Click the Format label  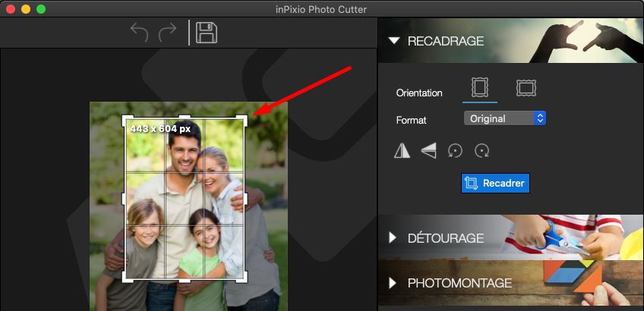(x=411, y=120)
